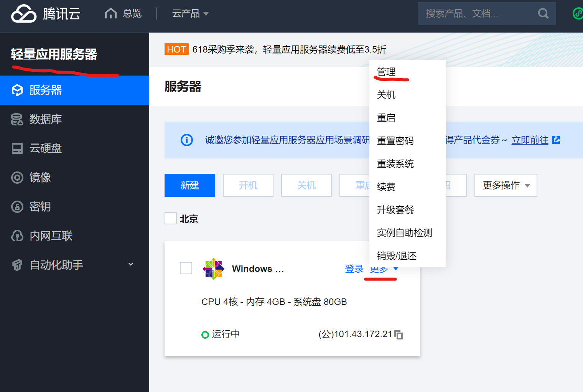Click the 开机 toolbar button

point(248,185)
